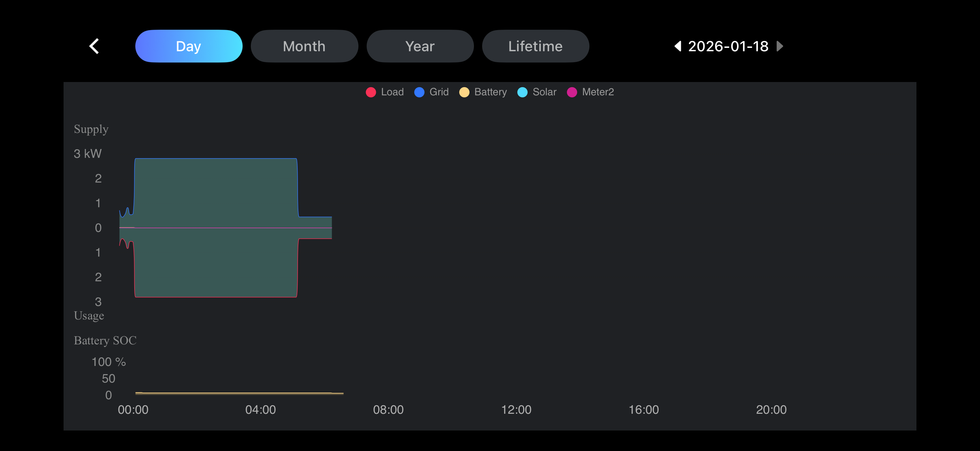Toggle the red Load legend dot
This screenshot has width=980, height=451.
pos(370,92)
